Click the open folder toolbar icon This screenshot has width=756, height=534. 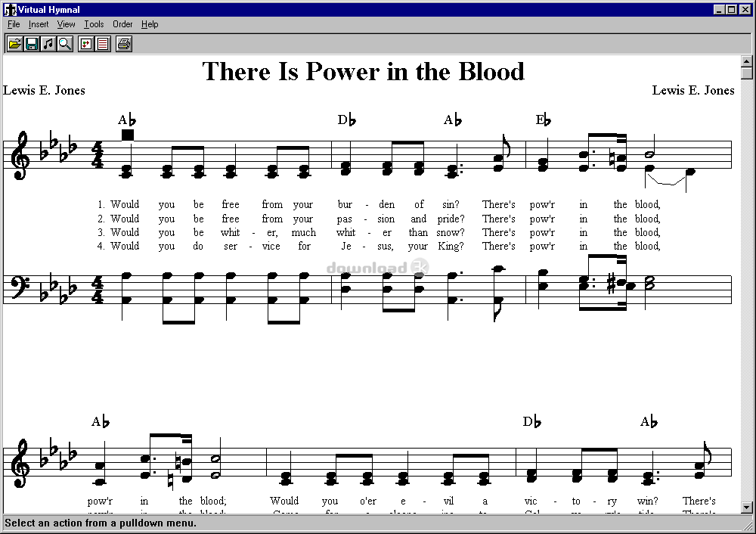(x=15, y=45)
